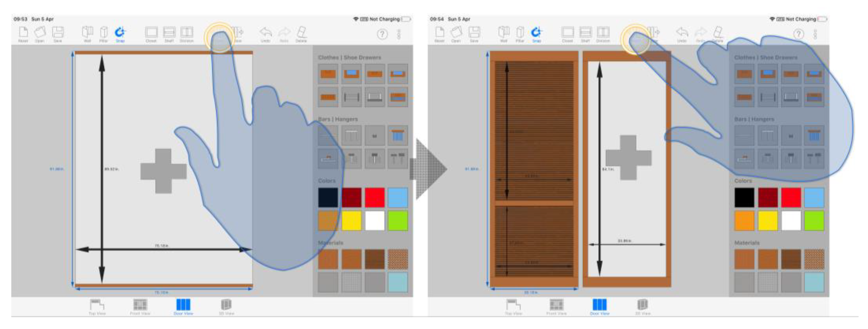Open three-dot more menu on right screen

[816, 34]
